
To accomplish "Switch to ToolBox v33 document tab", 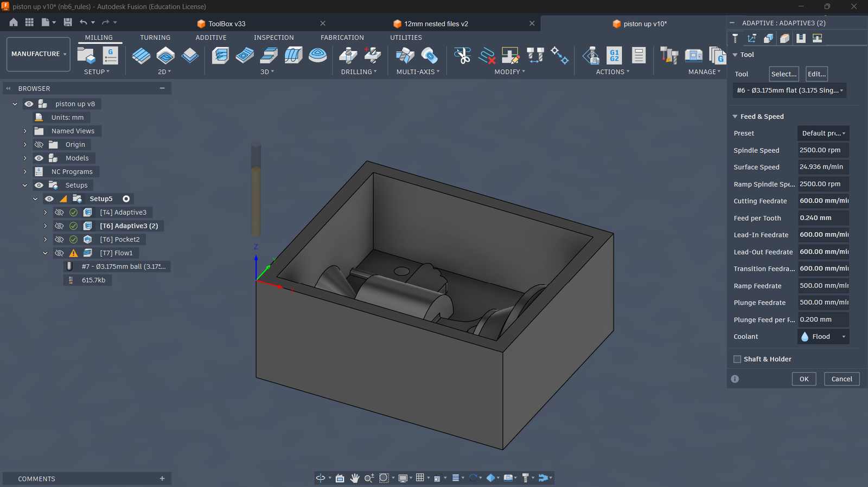I will pos(227,23).
